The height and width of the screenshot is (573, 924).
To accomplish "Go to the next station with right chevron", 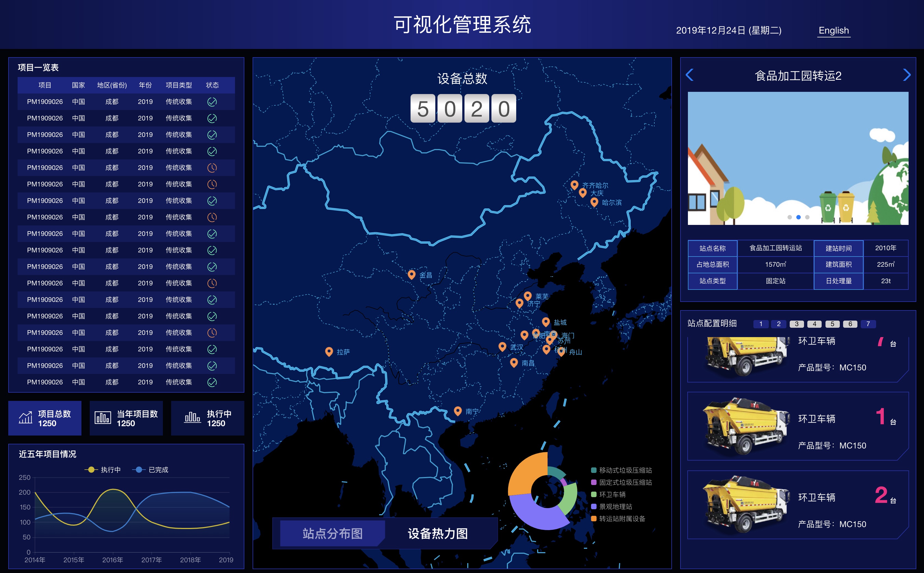I will click(907, 75).
